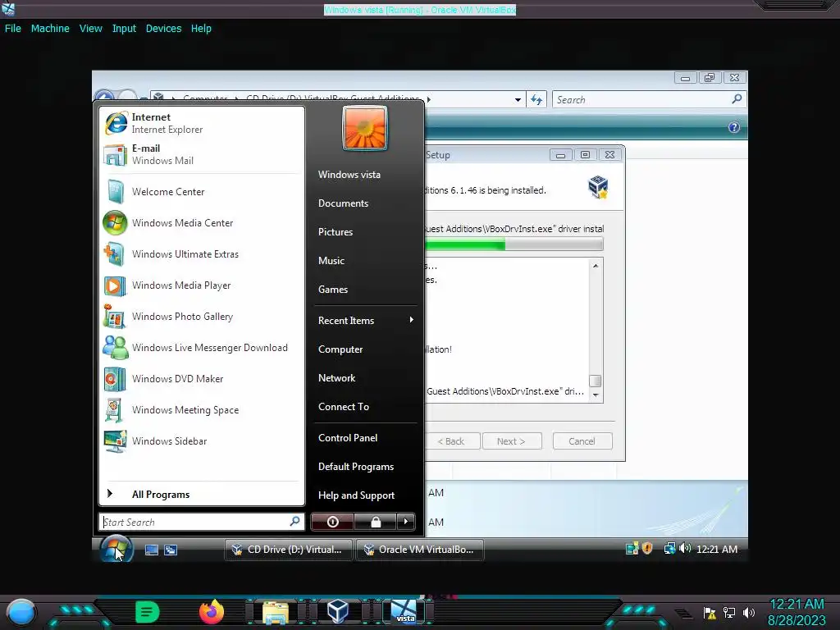Open Windows Photo Gallery
Viewport: 840px width, 630px height.
point(202,317)
